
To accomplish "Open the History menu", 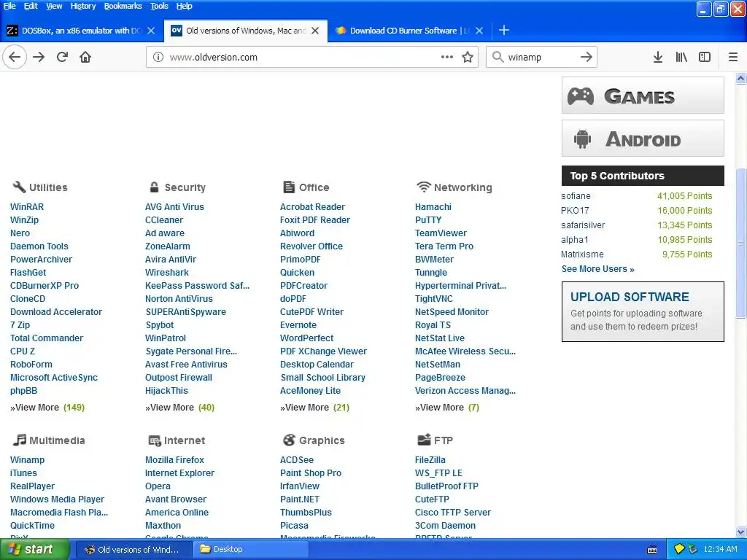I will point(83,6).
